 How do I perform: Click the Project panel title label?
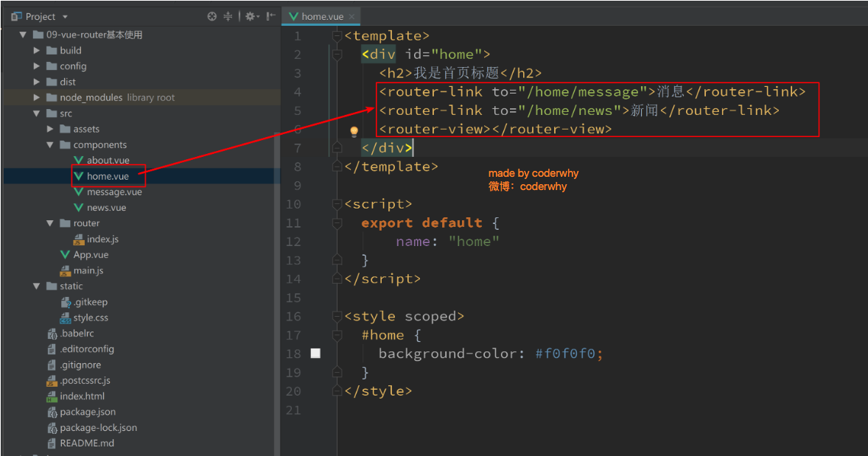(x=41, y=17)
